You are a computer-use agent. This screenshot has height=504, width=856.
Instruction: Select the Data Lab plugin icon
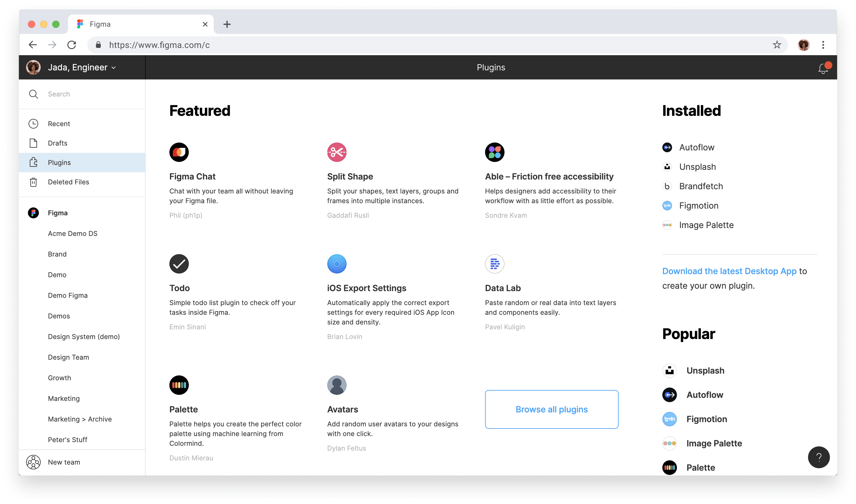coord(495,264)
